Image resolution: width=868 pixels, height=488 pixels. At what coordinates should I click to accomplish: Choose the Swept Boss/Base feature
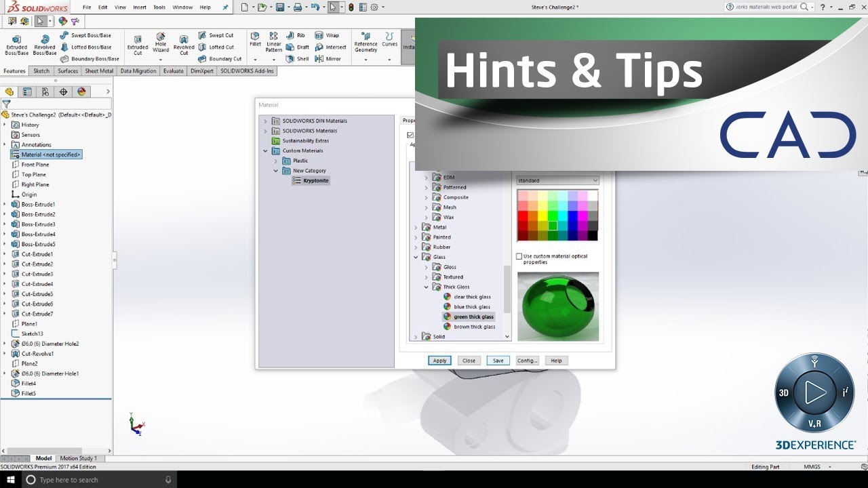point(85,35)
